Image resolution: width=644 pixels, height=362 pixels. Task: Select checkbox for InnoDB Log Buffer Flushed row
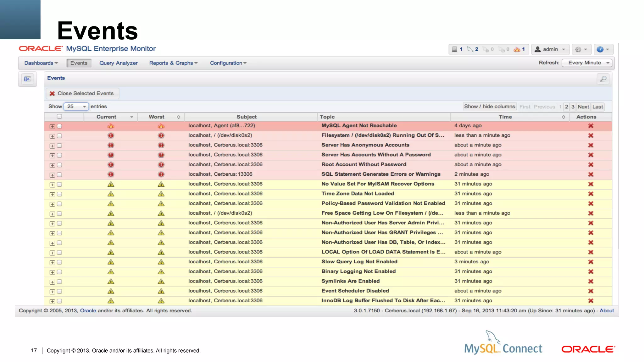(59, 301)
